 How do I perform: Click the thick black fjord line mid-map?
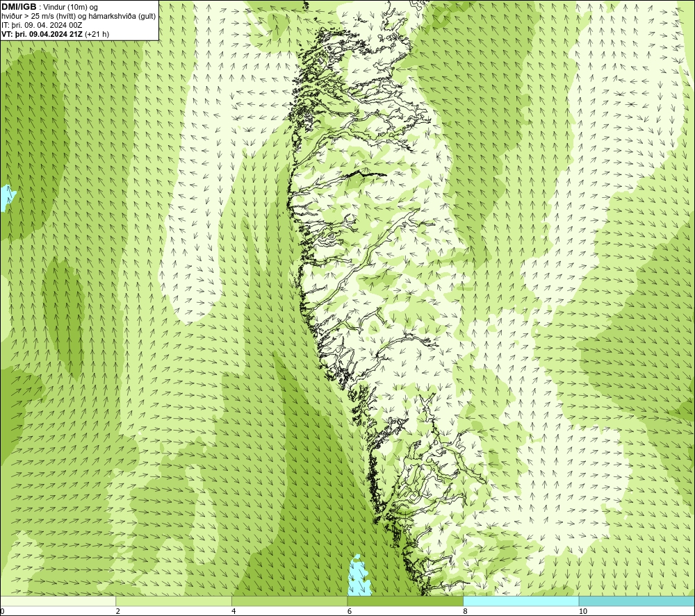pos(363,173)
